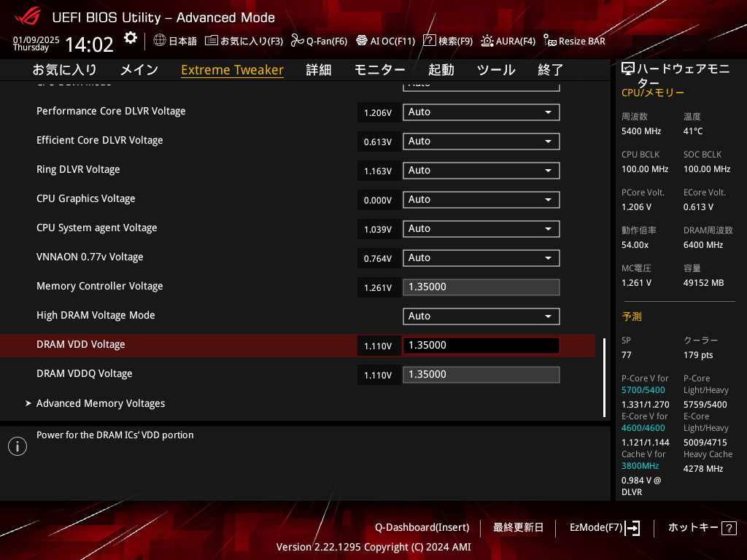Select the Memory Controller Voltage input field

[481, 287]
